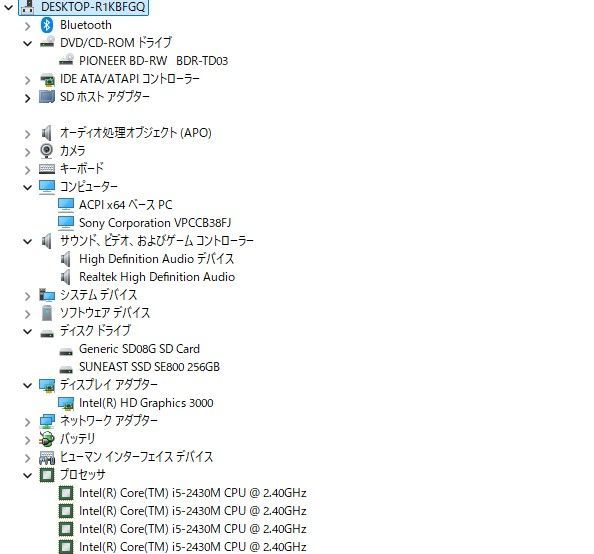Click the バッテリ battery icon
The image size is (594, 554).
47,439
